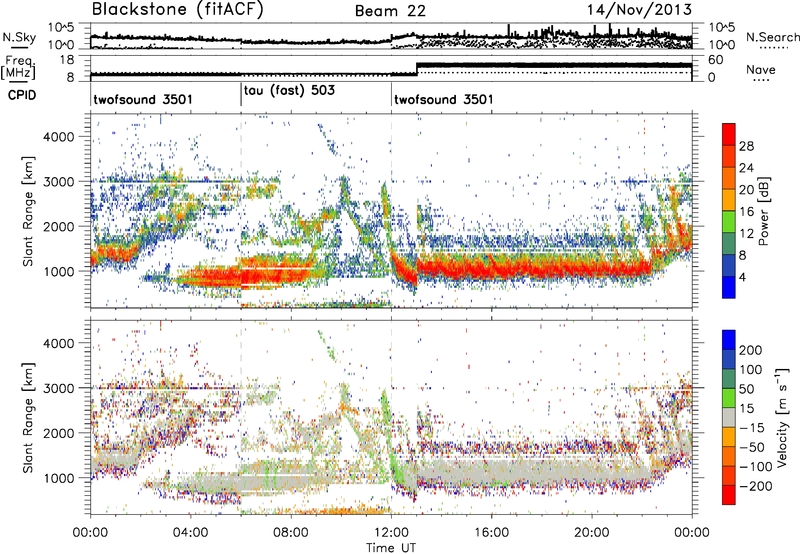Click the Nave legend label

pyautogui.click(x=760, y=69)
